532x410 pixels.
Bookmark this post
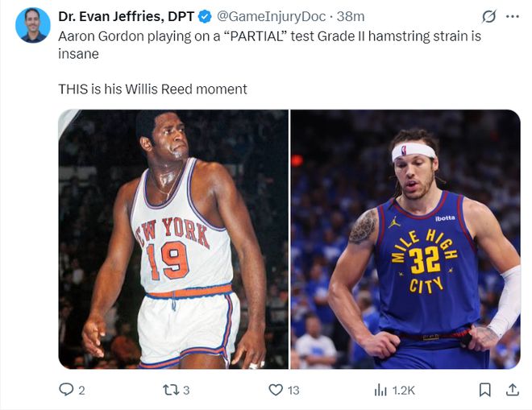tap(484, 390)
